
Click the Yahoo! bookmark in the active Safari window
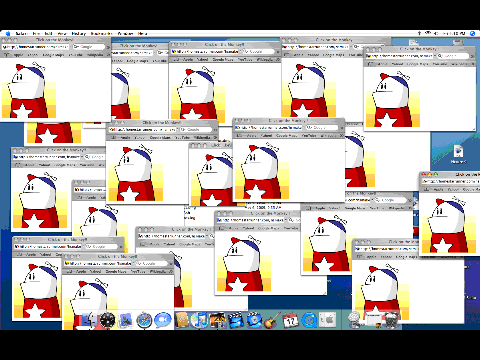[453, 189]
